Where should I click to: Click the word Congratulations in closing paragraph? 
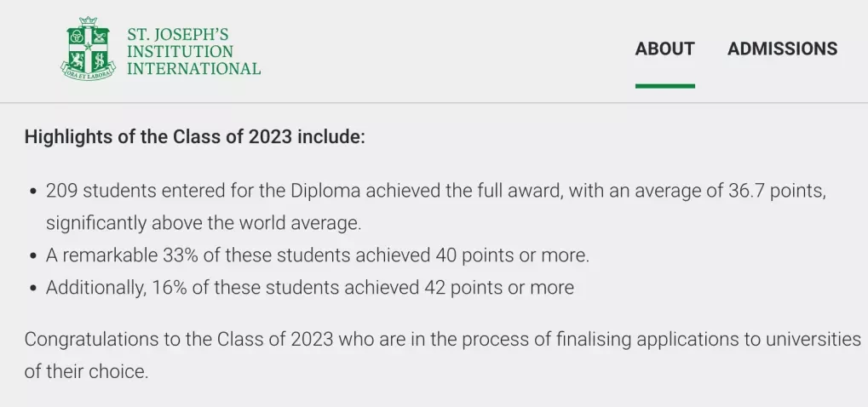tap(89, 339)
